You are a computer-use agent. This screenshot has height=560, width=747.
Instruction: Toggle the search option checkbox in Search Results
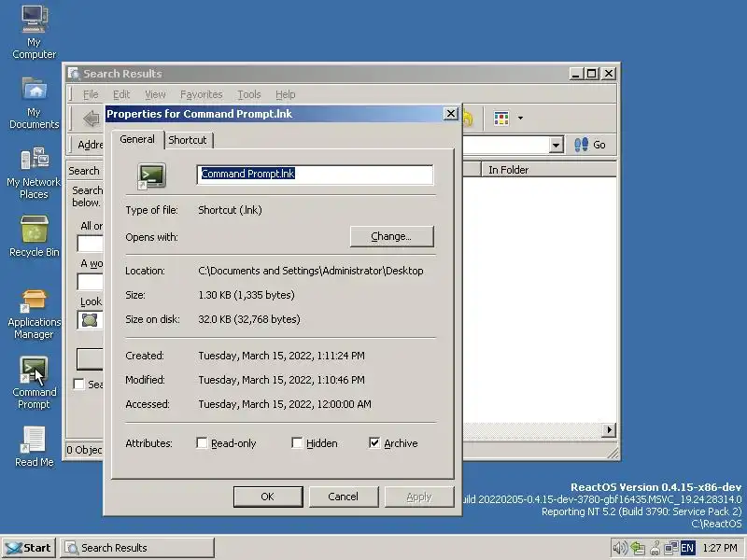pyautogui.click(x=79, y=384)
